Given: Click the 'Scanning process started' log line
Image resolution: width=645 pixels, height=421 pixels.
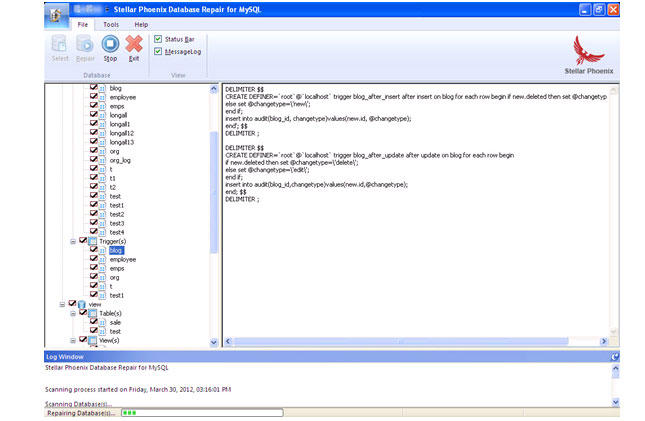Looking at the screenshot, I should (x=138, y=389).
